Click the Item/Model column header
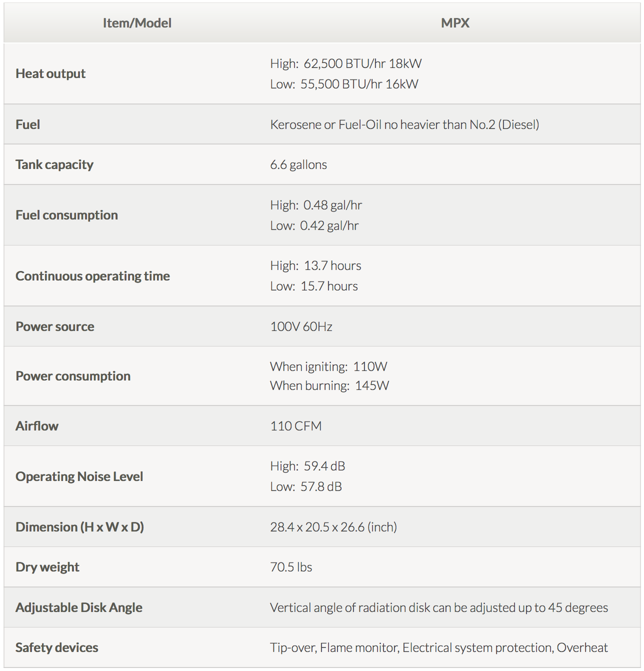The height and width of the screenshot is (671, 644). (x=137, y=23)
